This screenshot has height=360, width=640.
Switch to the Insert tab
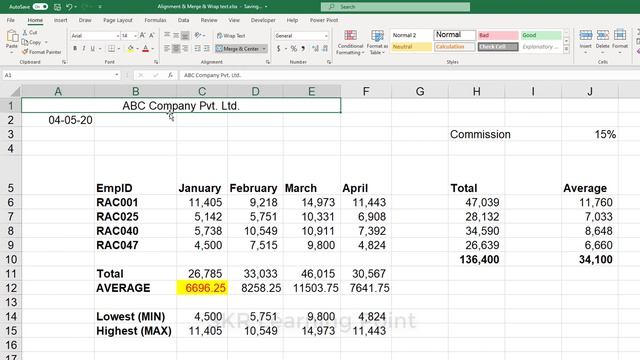(x=60, y=20)
